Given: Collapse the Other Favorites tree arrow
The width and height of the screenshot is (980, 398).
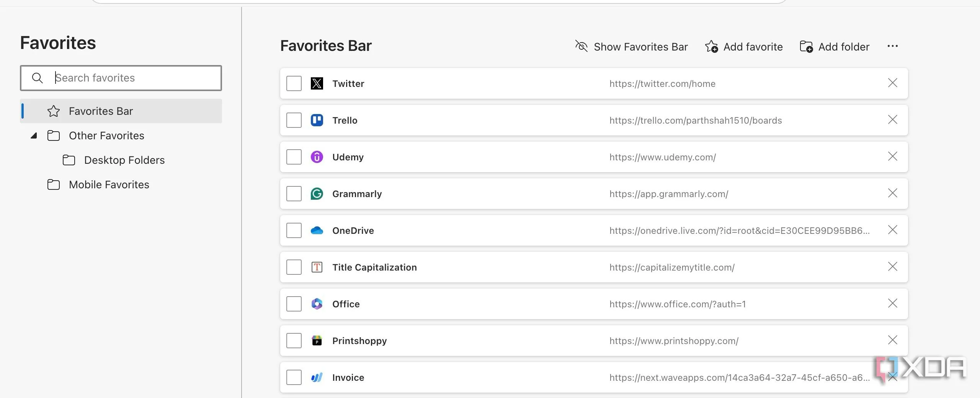Looking at the screenshot, I should (34, 135).
